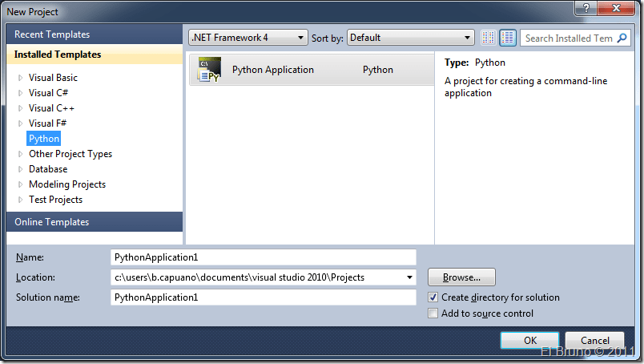Toggle Create directory for solution checkbox
Image resolution: width=644 pixels, height=364 pixels.
click(x=433, y=297)
